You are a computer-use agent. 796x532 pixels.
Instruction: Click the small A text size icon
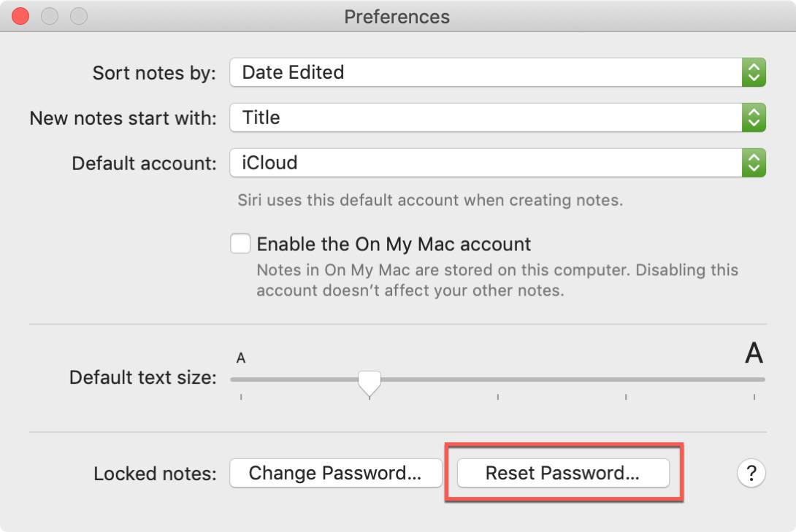point(241,358)
